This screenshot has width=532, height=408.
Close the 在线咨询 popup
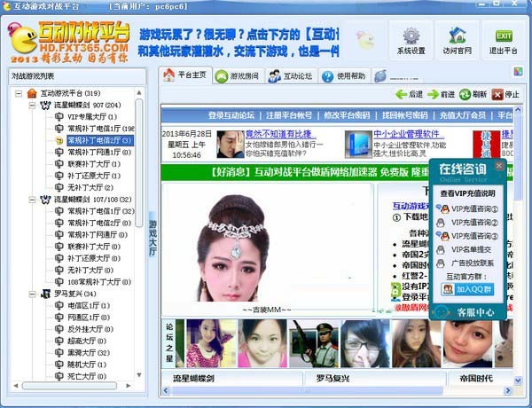(499, 166)
